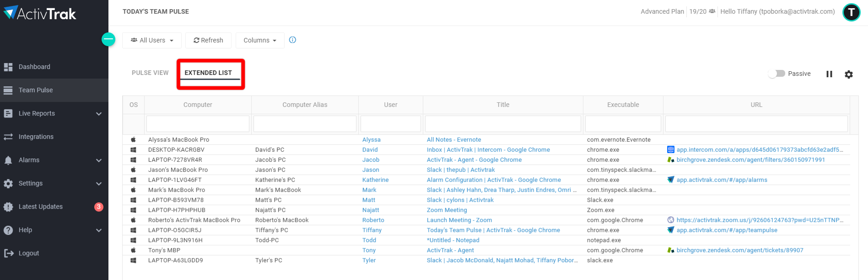Click the URL column filter field
Screen dimensions: 868x280
[x=756, y=124]
